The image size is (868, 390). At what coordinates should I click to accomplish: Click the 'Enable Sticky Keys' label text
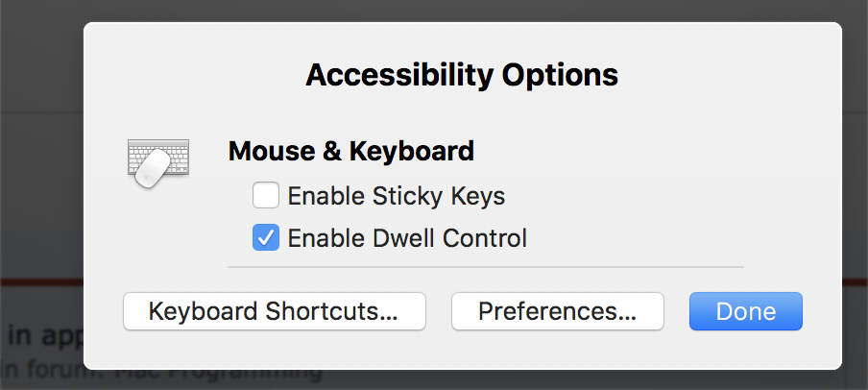pyautogui.click(x=396, y=197)
